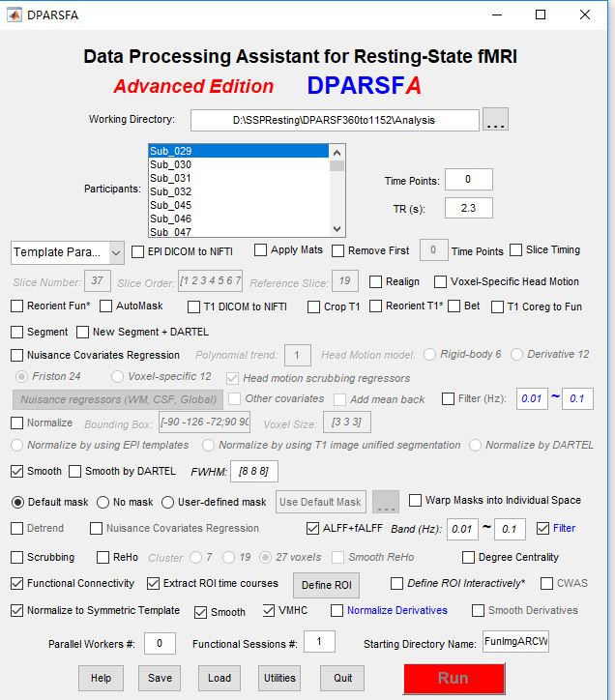Select participant Sub_046
615x700 pixels.
[238, 219]
